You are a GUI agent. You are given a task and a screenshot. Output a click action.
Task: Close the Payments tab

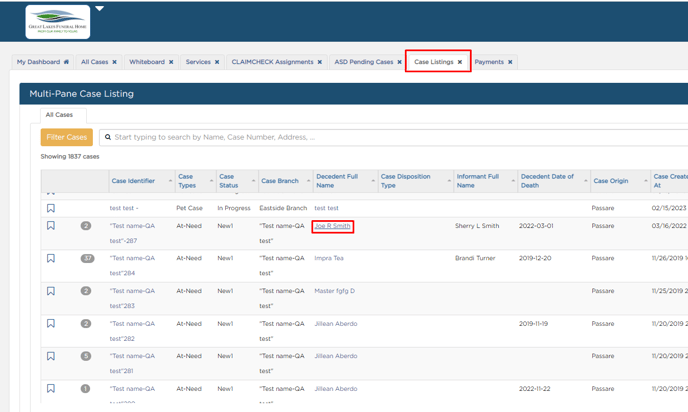510,62
